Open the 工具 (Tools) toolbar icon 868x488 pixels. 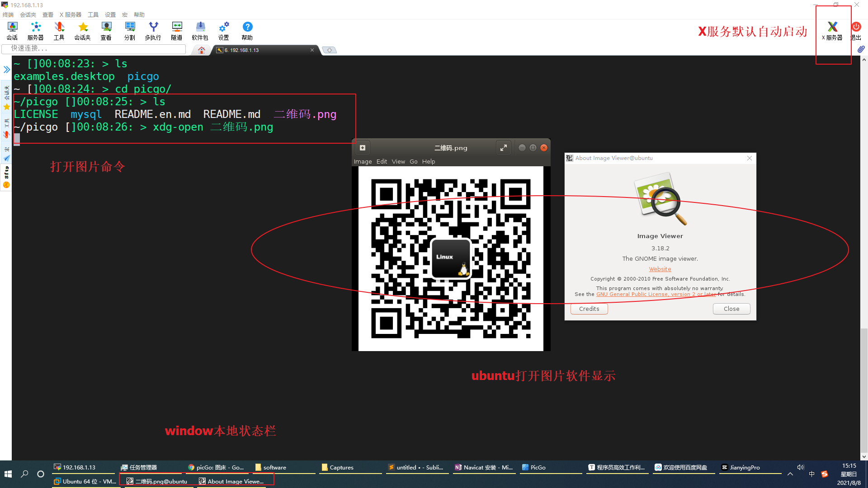pos(59,31)
